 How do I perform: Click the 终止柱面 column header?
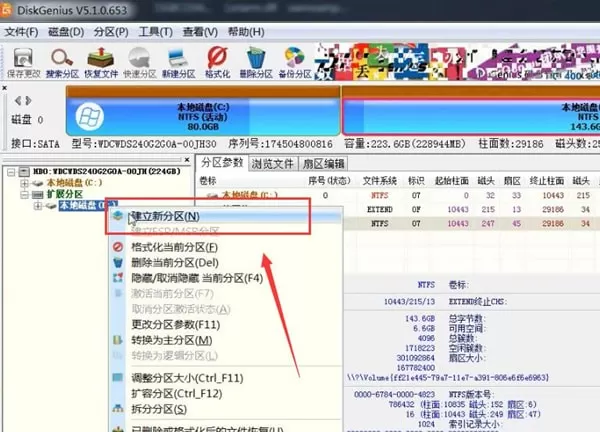(x=546, y=181)
